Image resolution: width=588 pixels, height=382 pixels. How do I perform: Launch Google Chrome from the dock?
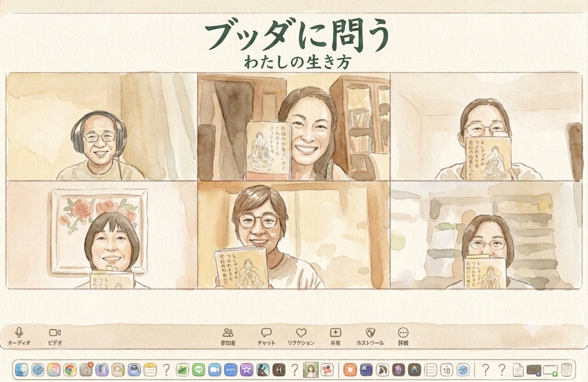coord(70,370)
